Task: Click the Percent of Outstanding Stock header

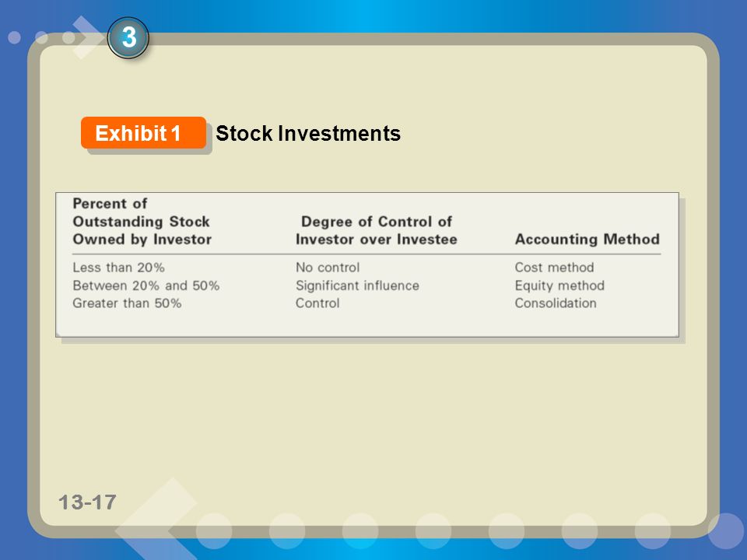Action: point(142,222)
